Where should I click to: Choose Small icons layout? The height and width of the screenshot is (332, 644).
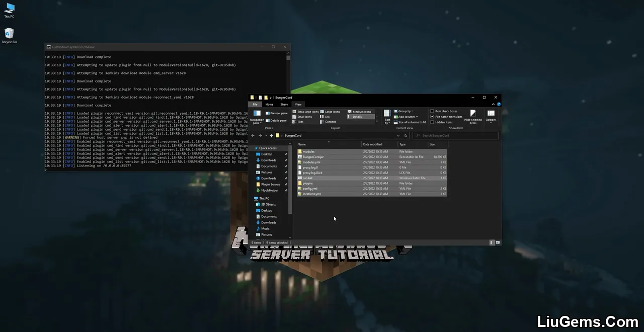point(302,117)
